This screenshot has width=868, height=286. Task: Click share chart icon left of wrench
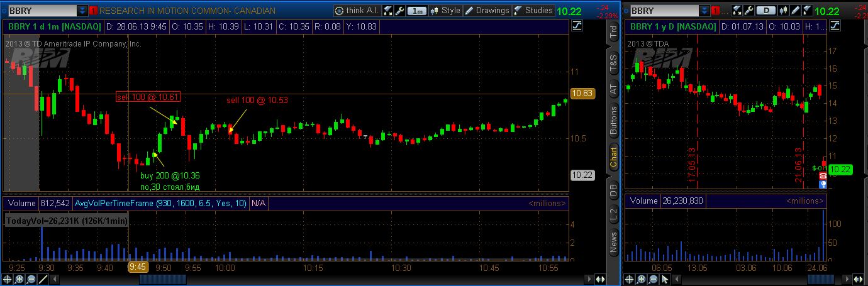387,10
